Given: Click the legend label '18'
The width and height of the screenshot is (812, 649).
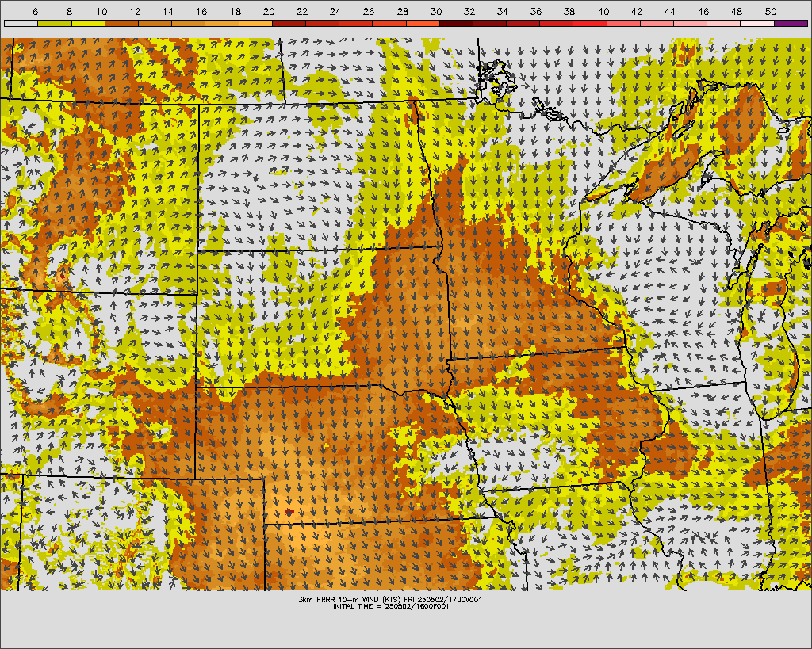Looking at the screenshot, I should coord(235,11).
